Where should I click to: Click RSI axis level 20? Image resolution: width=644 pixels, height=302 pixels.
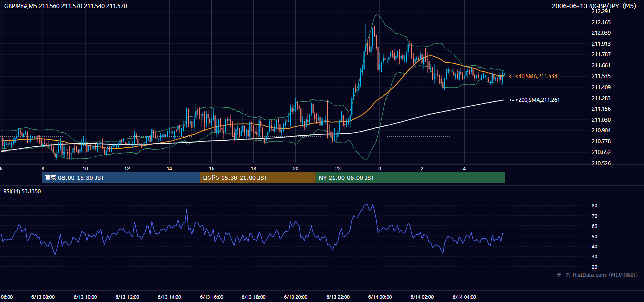[595, 267]
